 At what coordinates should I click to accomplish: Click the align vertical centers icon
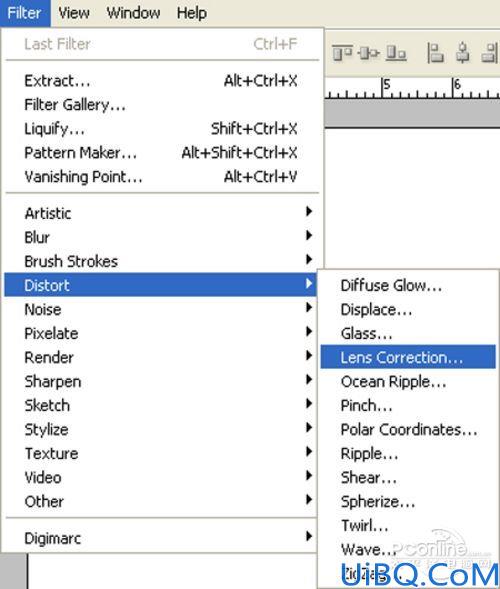pyautogui.click(x=369, y=53)
